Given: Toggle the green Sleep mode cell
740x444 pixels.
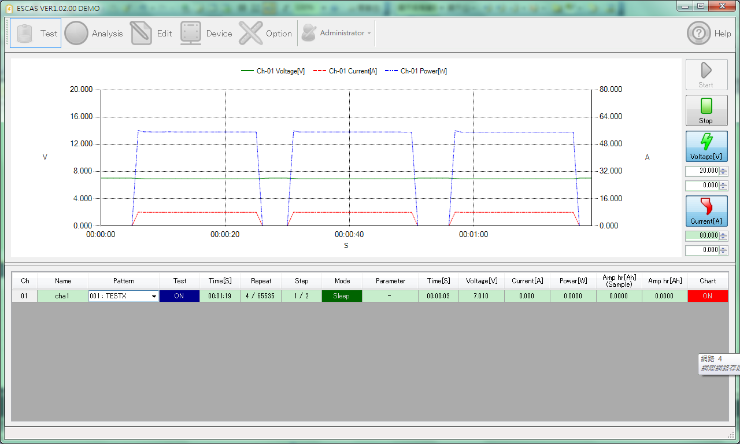Looking at the screenshot, I should point(341,296).
